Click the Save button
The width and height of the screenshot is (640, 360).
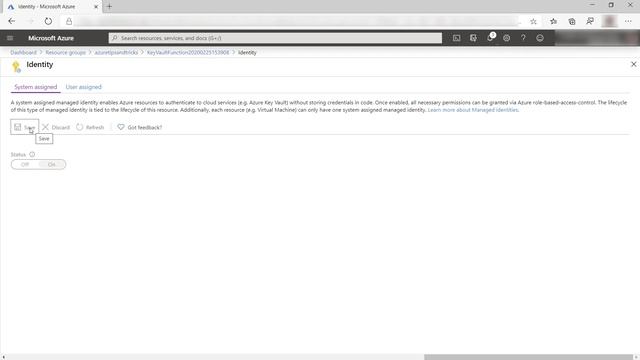[24, 127]
